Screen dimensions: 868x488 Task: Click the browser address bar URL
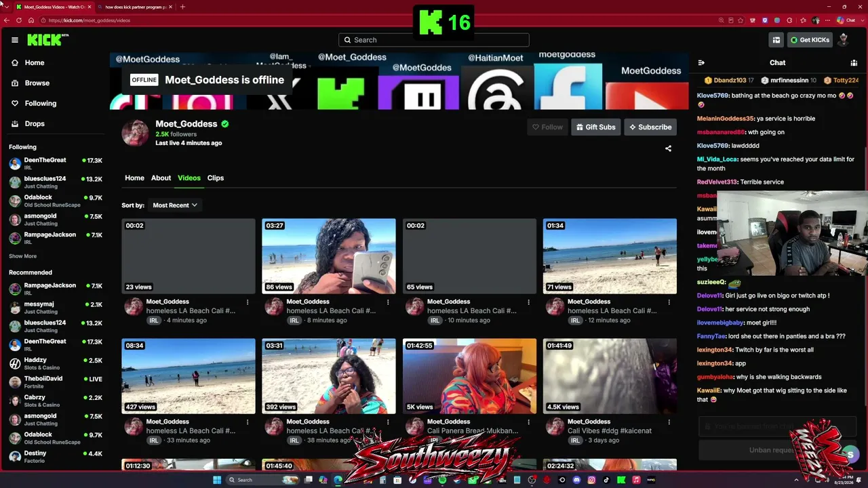pos(90,20)
